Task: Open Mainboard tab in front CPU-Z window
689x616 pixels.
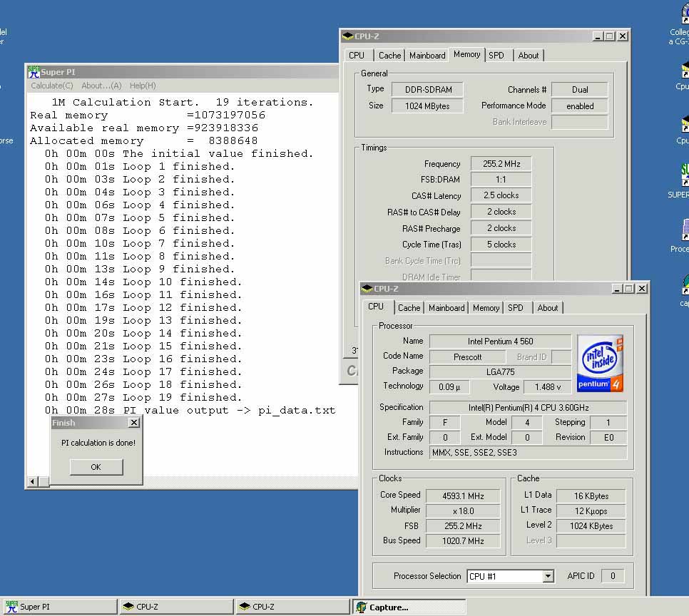Action: 446,308
